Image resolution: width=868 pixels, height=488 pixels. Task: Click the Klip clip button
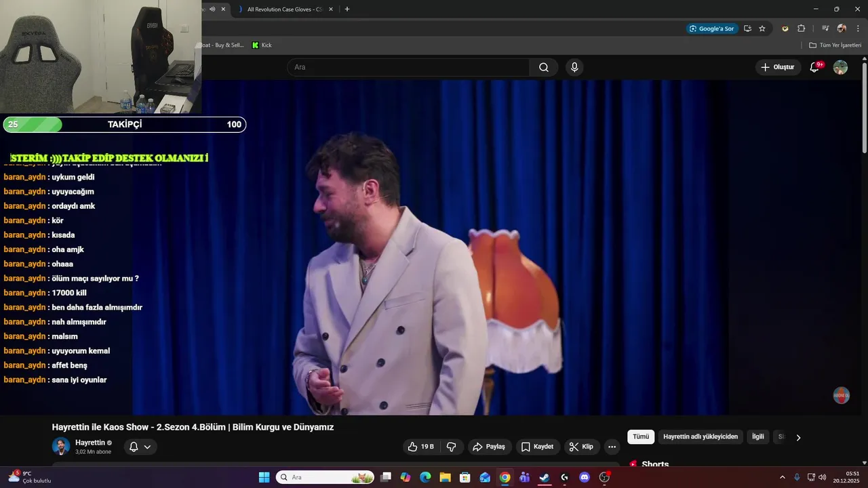pyautogui.click(x=582, y=447)
